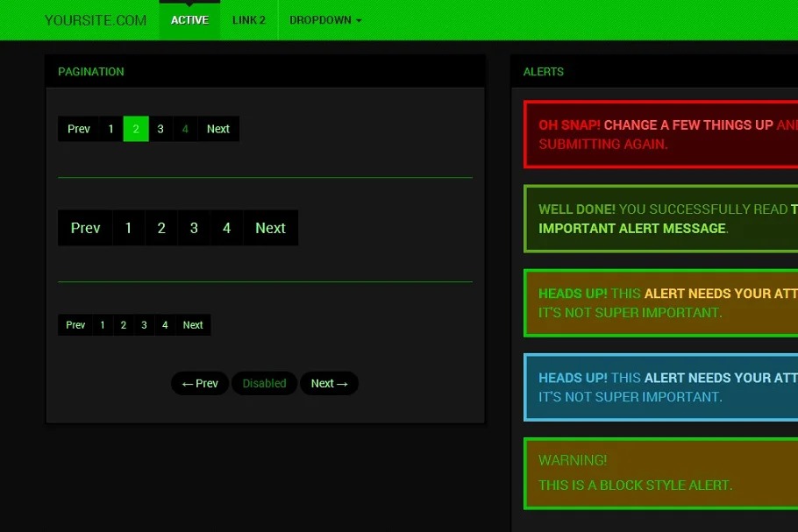Open the DROPDOWN menu in navbar

[x=324, y=20]
